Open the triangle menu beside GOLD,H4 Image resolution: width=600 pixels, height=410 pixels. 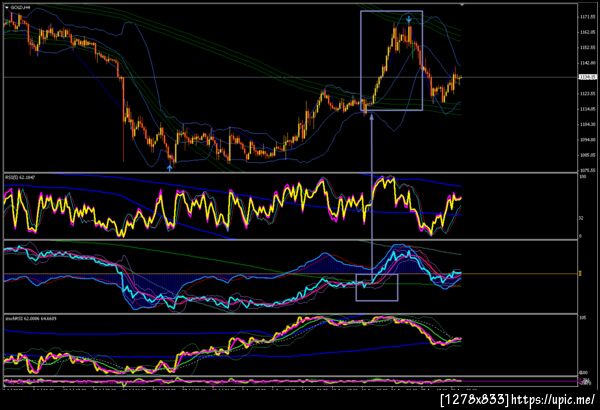coord(7,7)
